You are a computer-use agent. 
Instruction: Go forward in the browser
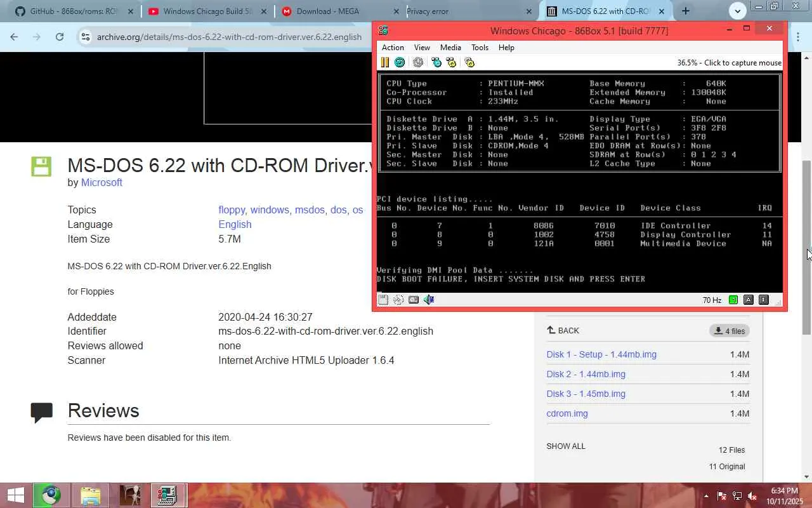pos(37,37)
